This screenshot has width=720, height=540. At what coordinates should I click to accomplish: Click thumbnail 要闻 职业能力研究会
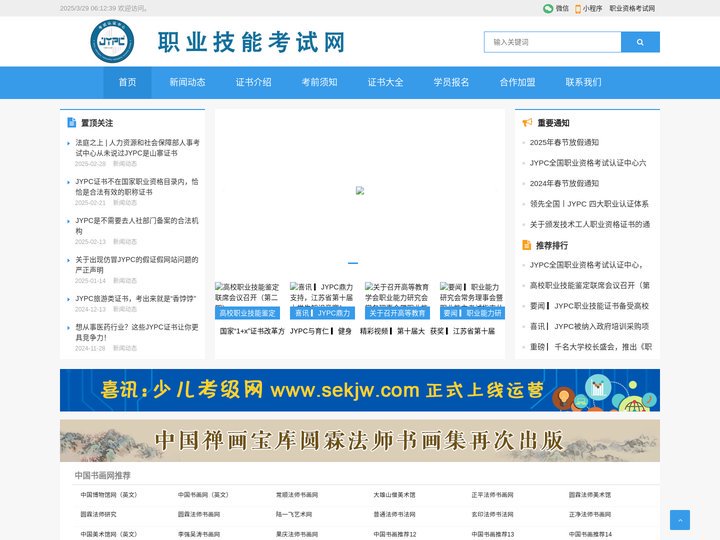coord(472,300)
